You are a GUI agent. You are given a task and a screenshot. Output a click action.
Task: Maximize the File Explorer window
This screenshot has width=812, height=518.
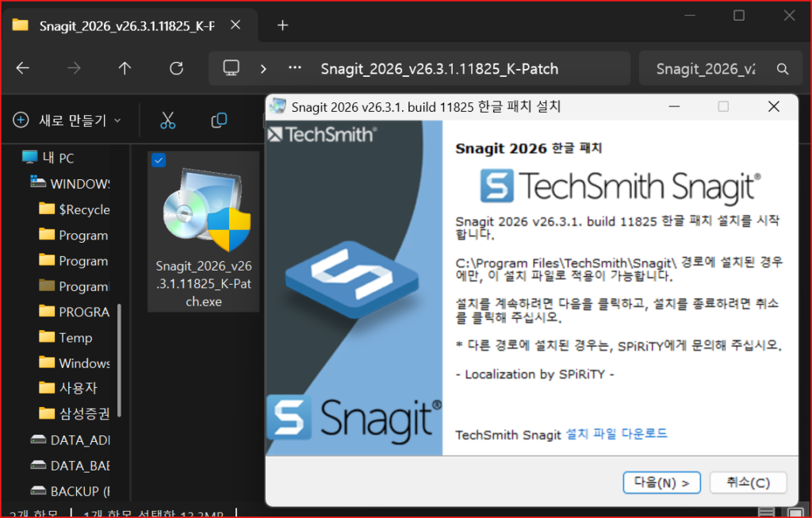pyautogui.click(x=739, y=16)
